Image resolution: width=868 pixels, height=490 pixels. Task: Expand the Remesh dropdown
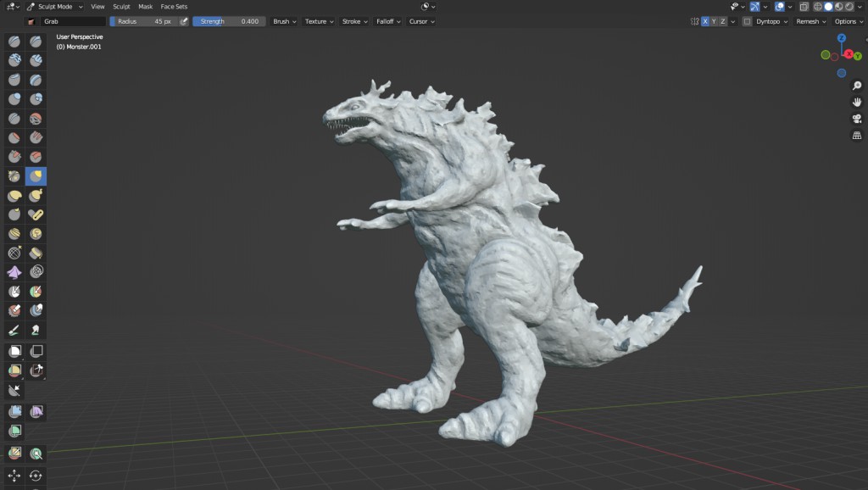(x=810, y=21)
